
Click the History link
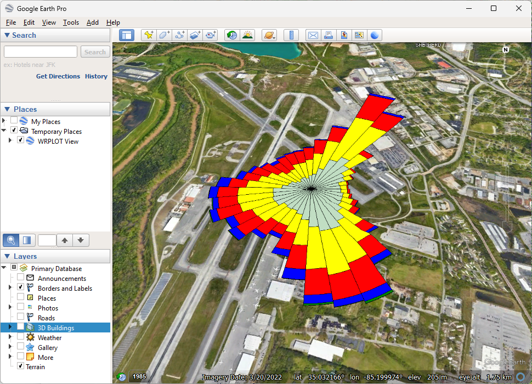96,76
